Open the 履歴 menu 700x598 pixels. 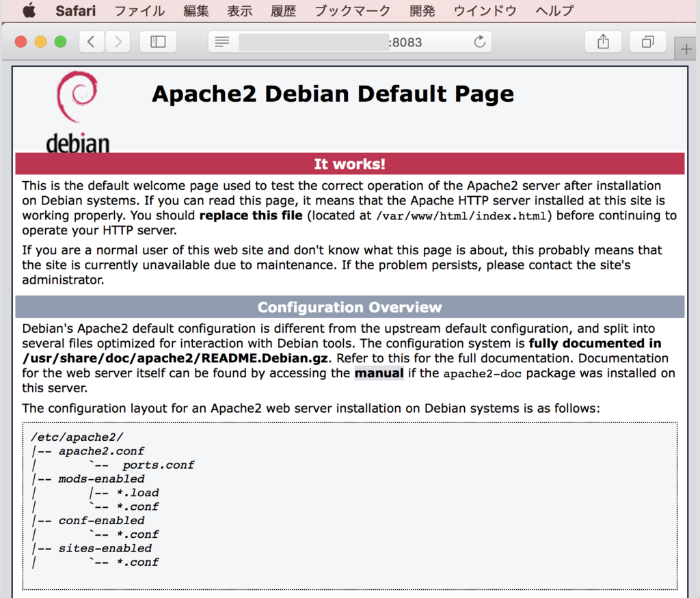coord(284,10)
